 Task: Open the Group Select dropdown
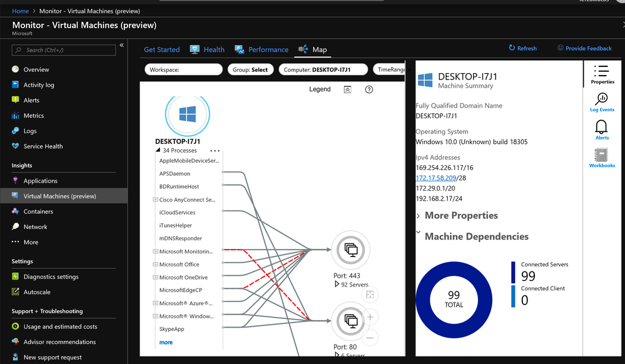coord(250,69)
